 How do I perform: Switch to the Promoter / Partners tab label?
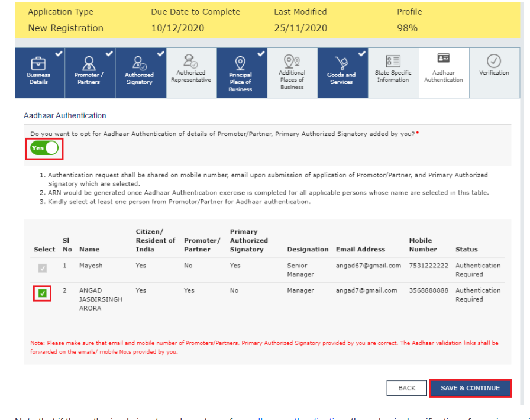[89, 79]
